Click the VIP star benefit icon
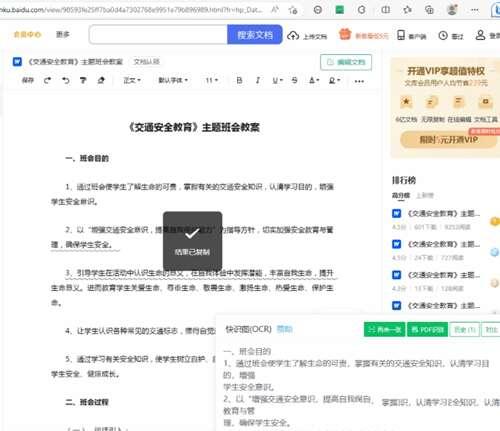The height and width of the screenshot is (431, 500). click(406, 102)
